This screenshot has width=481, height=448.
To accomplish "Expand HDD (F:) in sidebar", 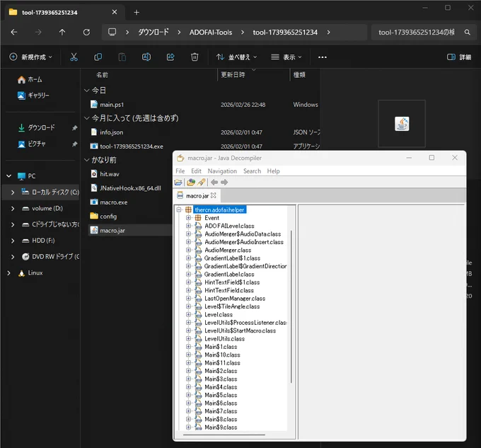I will (13, 241).
